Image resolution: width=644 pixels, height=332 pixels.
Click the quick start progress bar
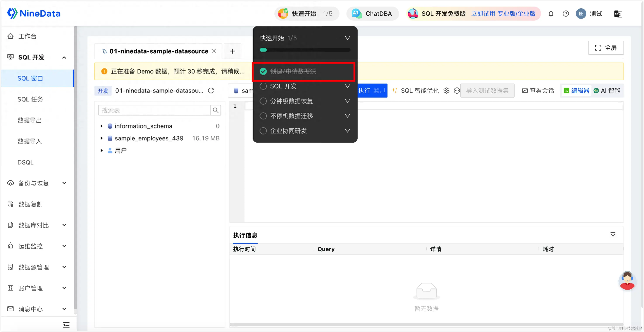pyautogui.click(x=305, y=50)
